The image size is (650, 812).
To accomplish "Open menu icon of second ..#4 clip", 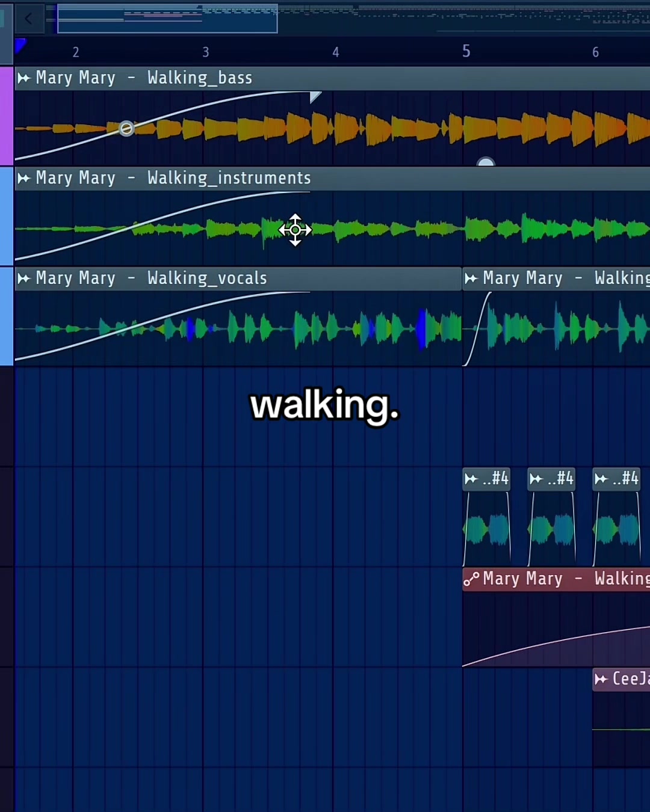I will coord(536,479).
